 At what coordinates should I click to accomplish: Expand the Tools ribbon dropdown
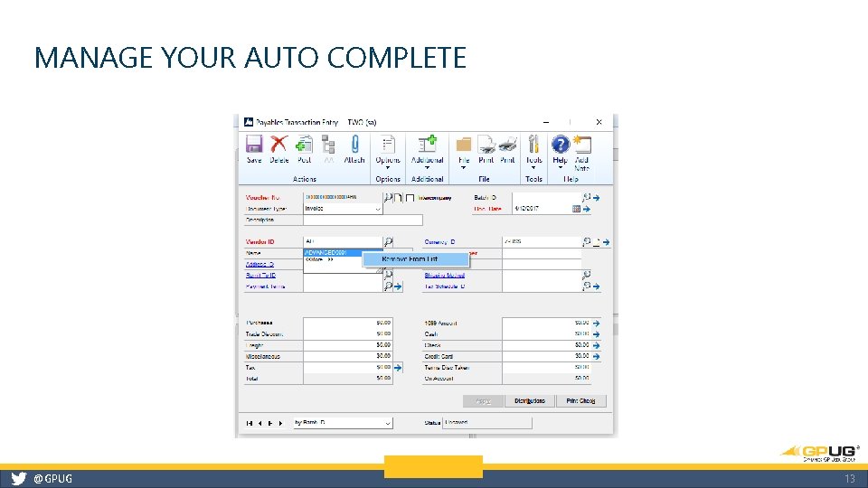pyautogui.click(x=533, y=168)
